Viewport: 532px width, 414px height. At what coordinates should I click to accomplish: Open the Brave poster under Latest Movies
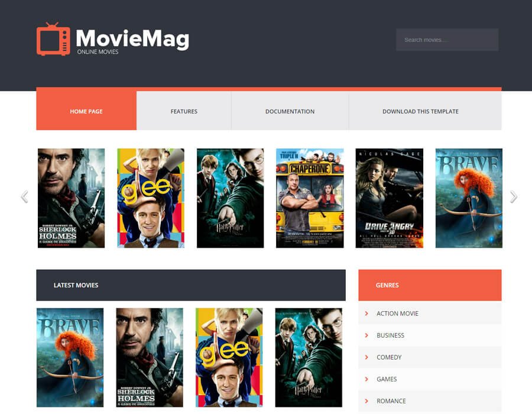(70, 357)
